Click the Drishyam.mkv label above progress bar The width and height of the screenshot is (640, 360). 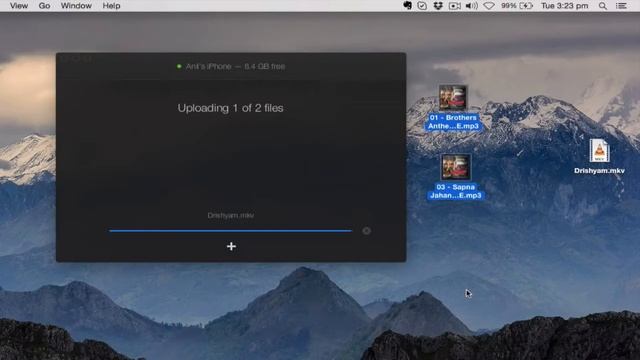(231, 215)
